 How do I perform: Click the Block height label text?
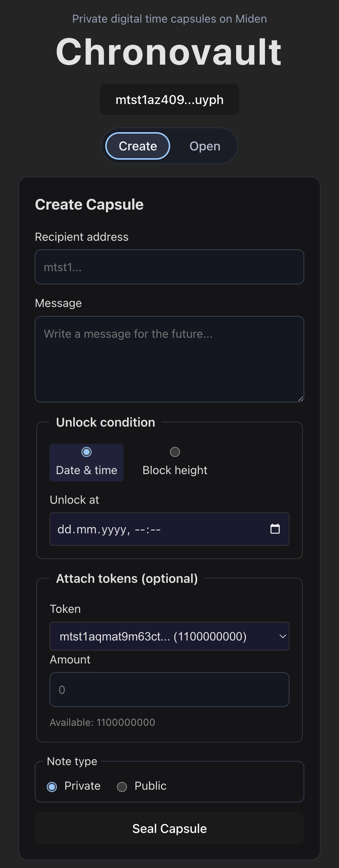coord(175,470)
